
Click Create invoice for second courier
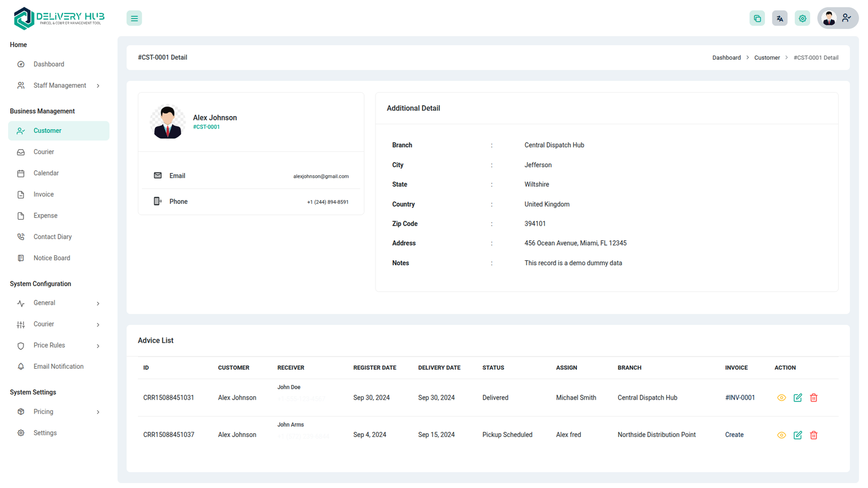tap(734, 435)
